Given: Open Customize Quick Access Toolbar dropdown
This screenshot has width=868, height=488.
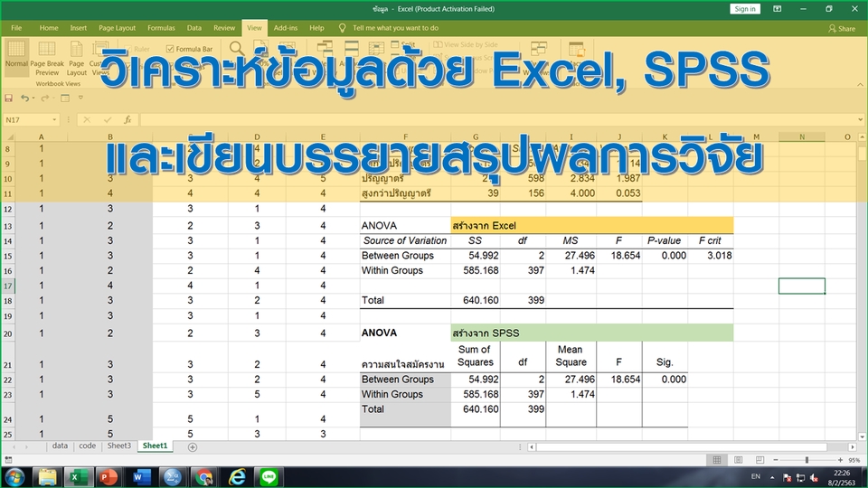Looking at the screenshot, I should 80,98.
